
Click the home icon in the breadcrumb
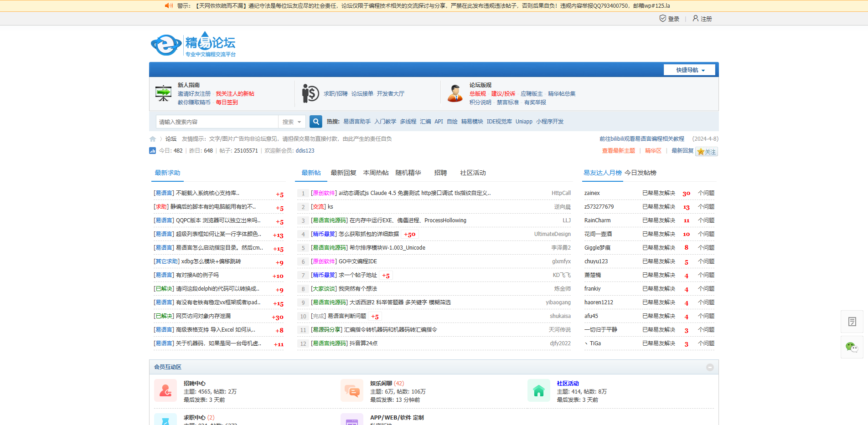[x=153, y=138]
